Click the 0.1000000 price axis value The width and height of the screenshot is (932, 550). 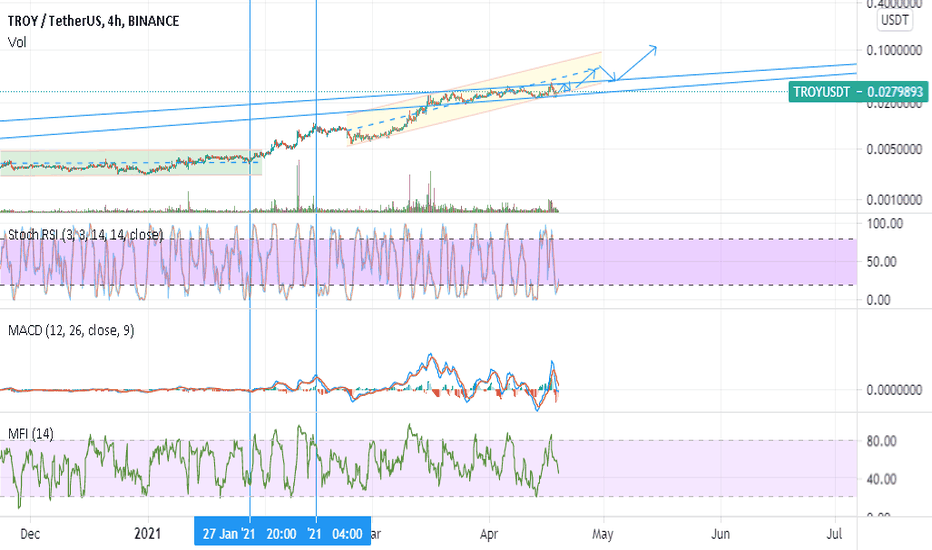894,51
